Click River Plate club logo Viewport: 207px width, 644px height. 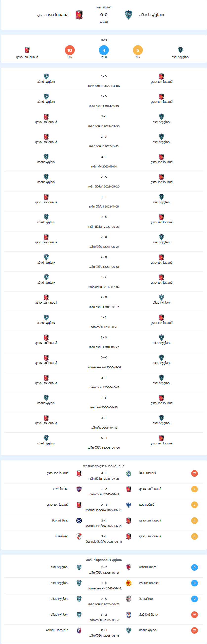[79, 536]
